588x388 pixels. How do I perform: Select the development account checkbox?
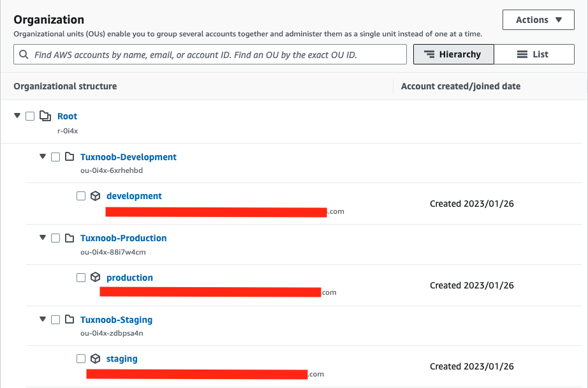point(81,196)
